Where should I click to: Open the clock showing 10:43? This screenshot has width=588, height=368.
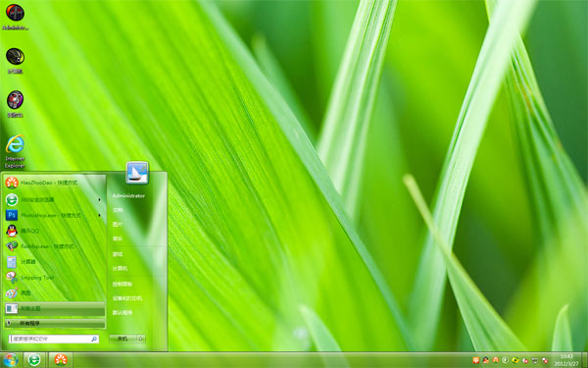click(x=566, y=360)
